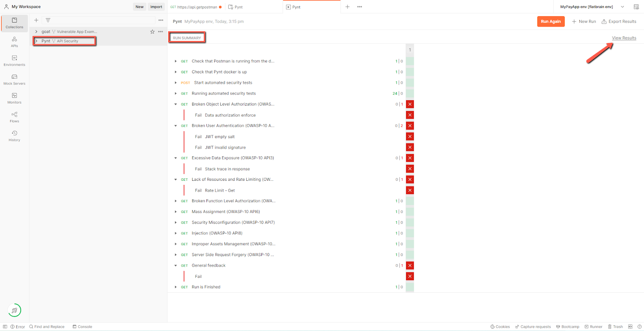
Task: Click the New button in workspace header
Action: coord(140,7)
